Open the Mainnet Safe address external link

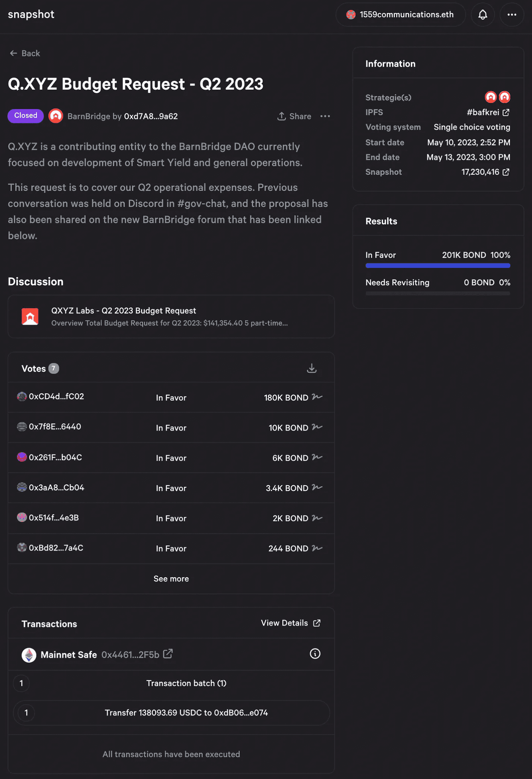[x=168, y=654]
